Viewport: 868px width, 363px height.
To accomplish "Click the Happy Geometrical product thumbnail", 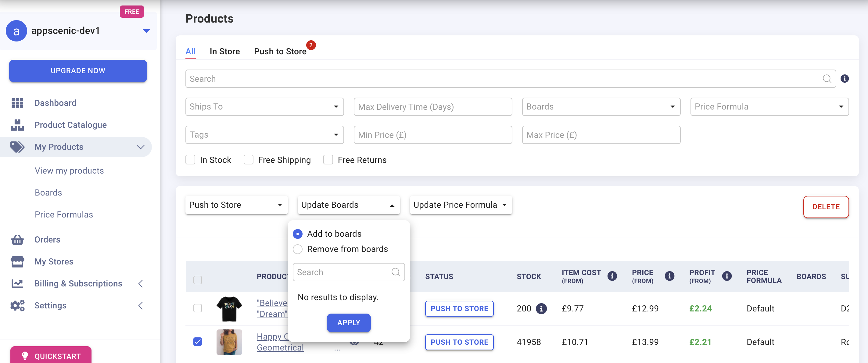I will coord(229,342).
